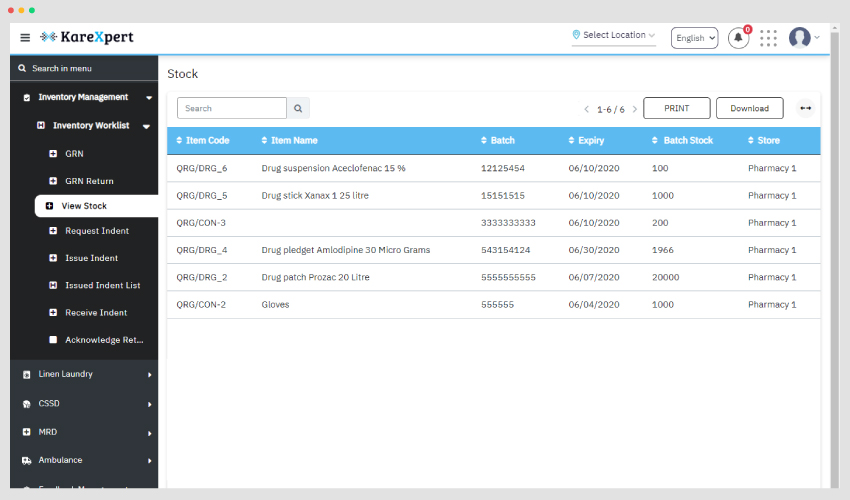The image size is (850, 500).
Task: Select Drug stick Xanax 1 25 litre
Action: coord(315,195)
